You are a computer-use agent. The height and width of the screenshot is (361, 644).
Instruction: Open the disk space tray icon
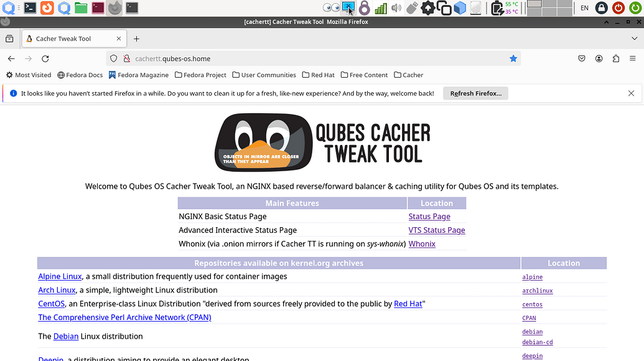tap(475, 8)
